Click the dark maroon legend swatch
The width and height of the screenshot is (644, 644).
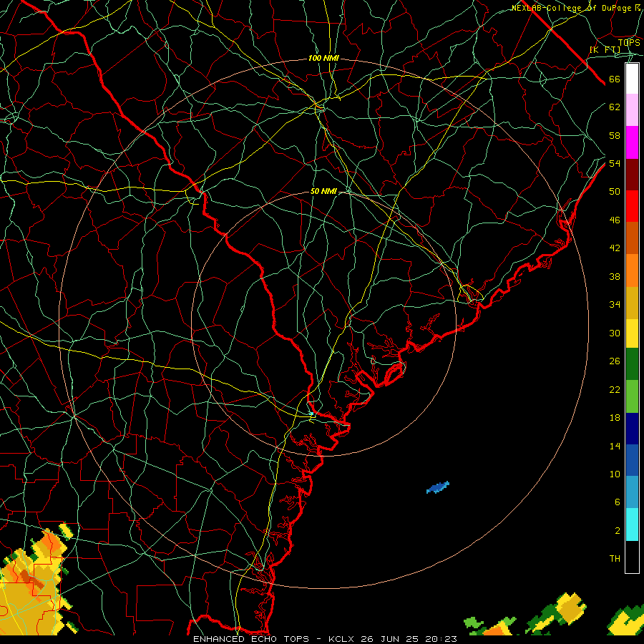[x=632, y=175]
